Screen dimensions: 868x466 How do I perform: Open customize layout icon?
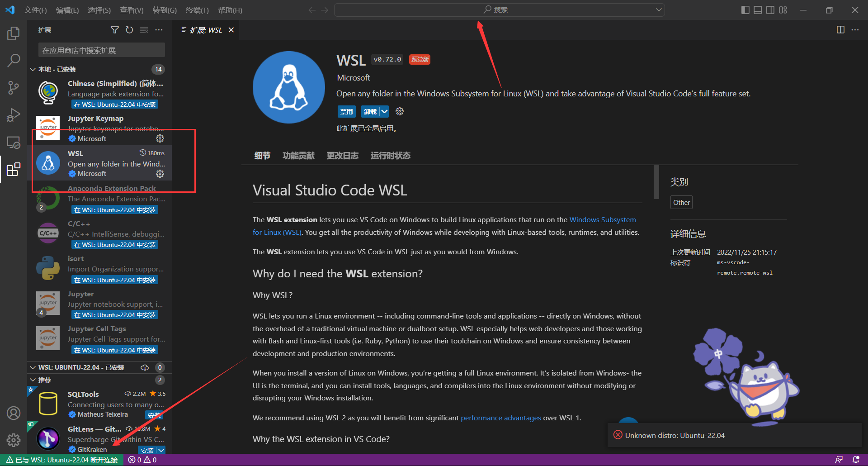(783, 10)
